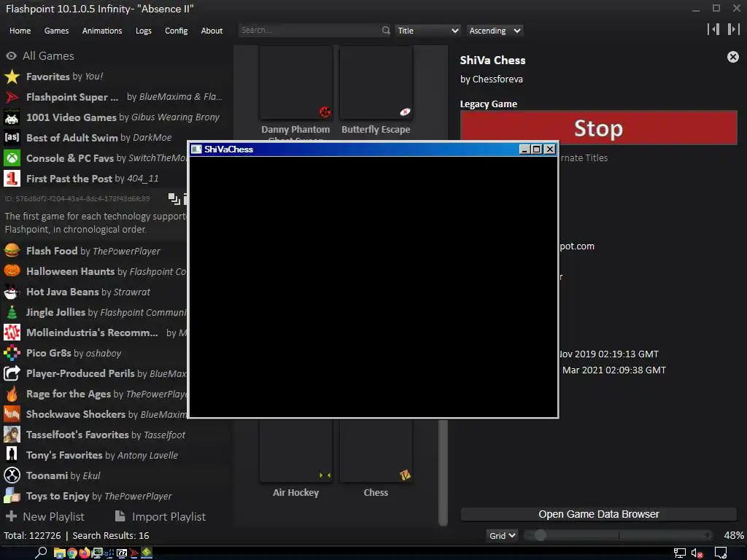
Task: Click the Jingle Jollies Christmas tree icon
Action: pos(12,312)
